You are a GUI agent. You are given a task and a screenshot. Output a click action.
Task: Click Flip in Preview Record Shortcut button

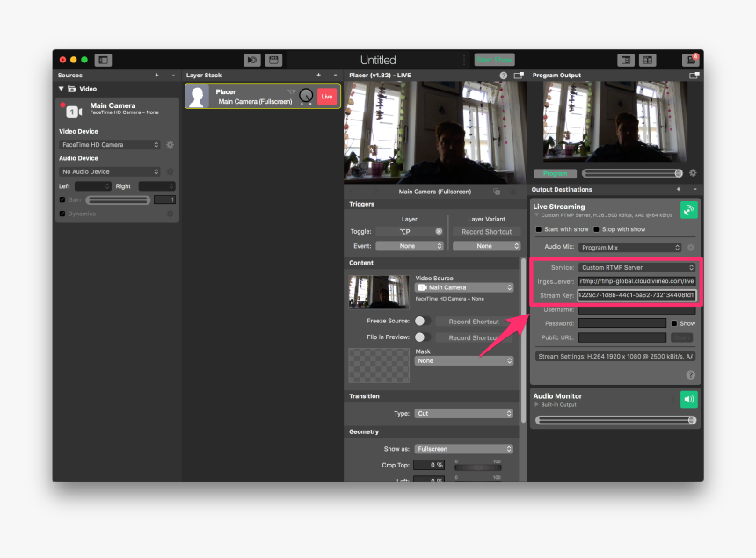click(474, 337)
